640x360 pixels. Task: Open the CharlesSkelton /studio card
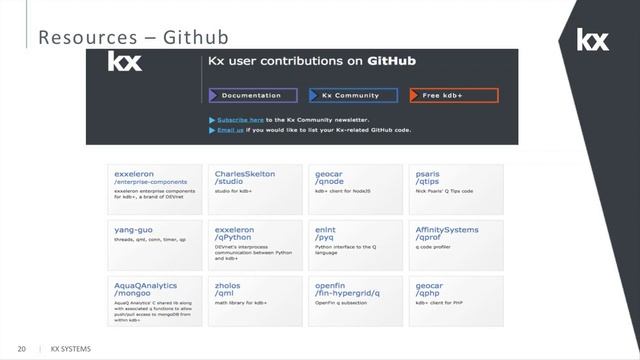click(x=255, y=189)
